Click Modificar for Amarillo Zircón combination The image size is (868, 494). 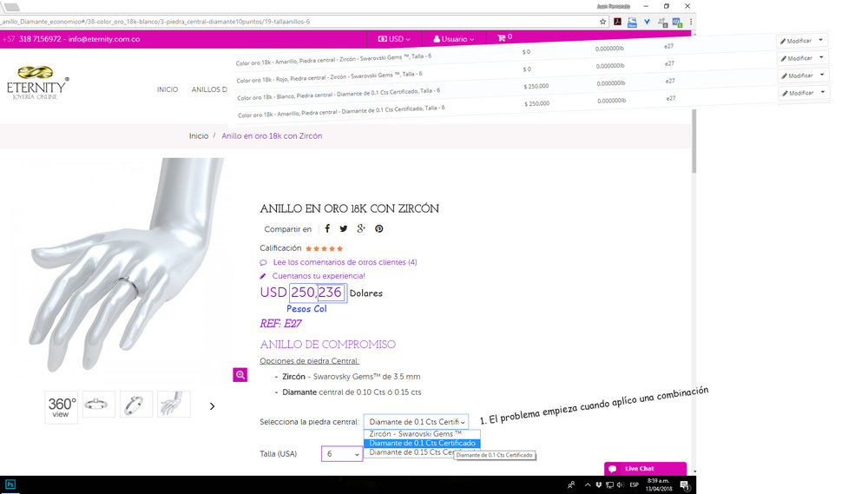(795, 41)
